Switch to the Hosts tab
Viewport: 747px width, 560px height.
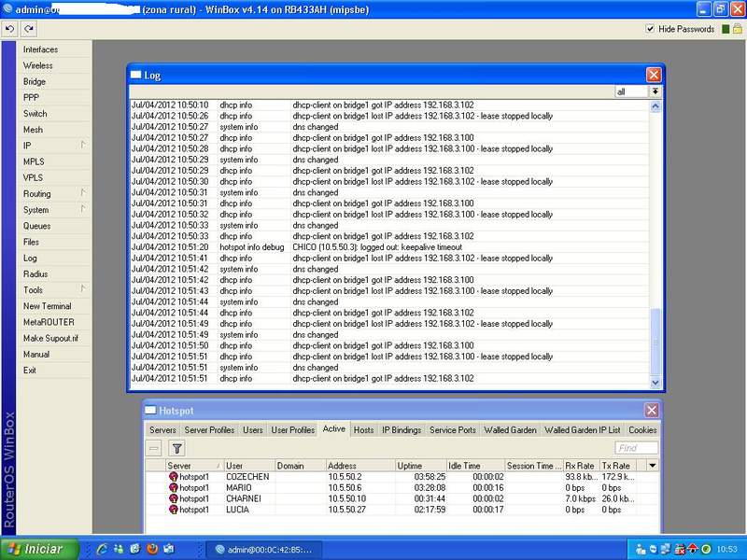click(363, 430)
